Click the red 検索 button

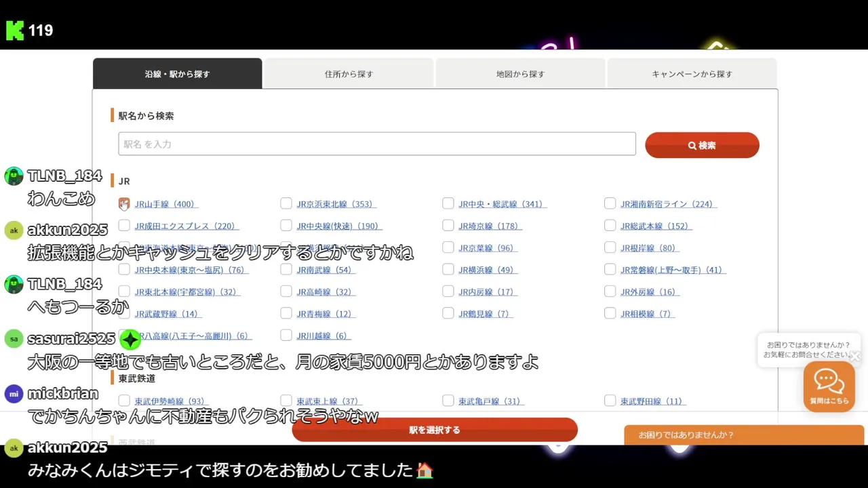pos(702,145)
